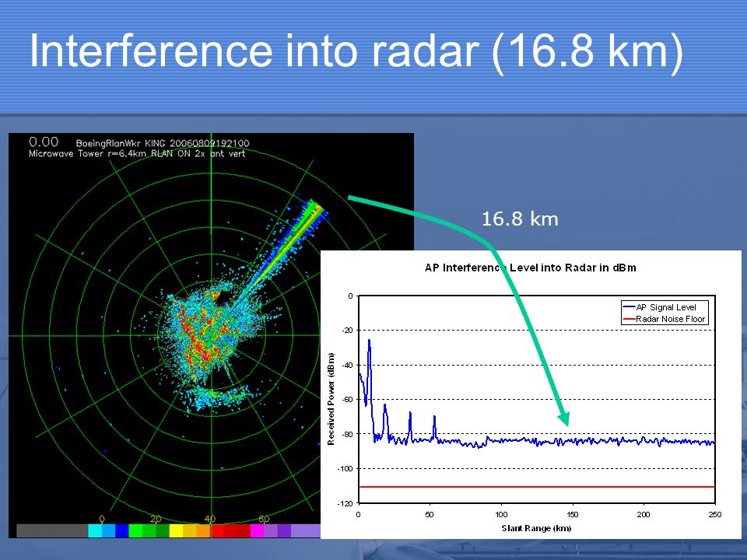Click the "Received Power (dBm)" y-axis label
Image resolution: width=747 pixels, height=560 pixels.
(331, 399)
